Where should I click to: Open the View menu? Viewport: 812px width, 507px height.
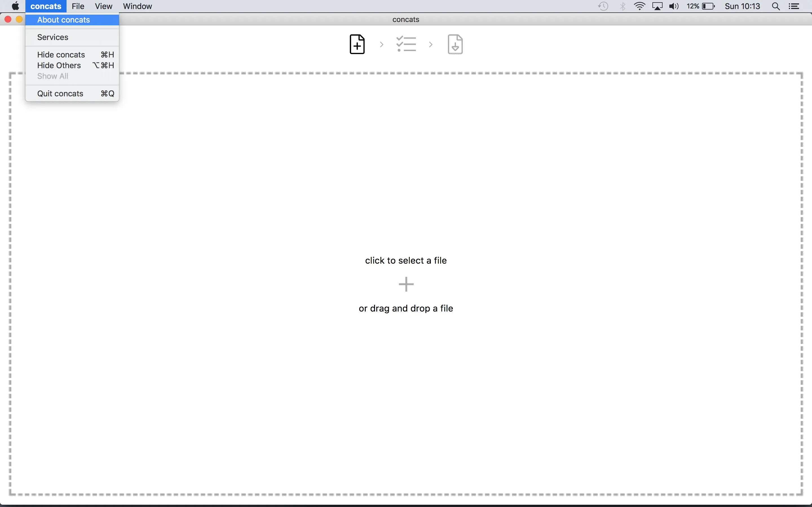click(103, 6)
